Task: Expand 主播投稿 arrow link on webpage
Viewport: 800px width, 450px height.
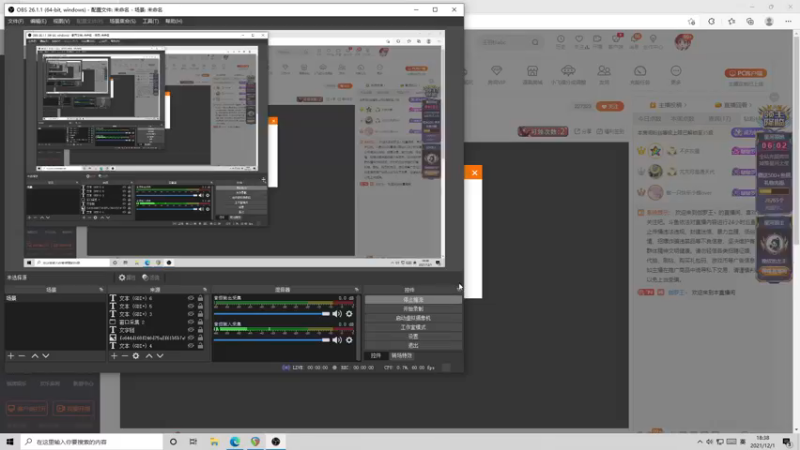Action: coord(668,105)
